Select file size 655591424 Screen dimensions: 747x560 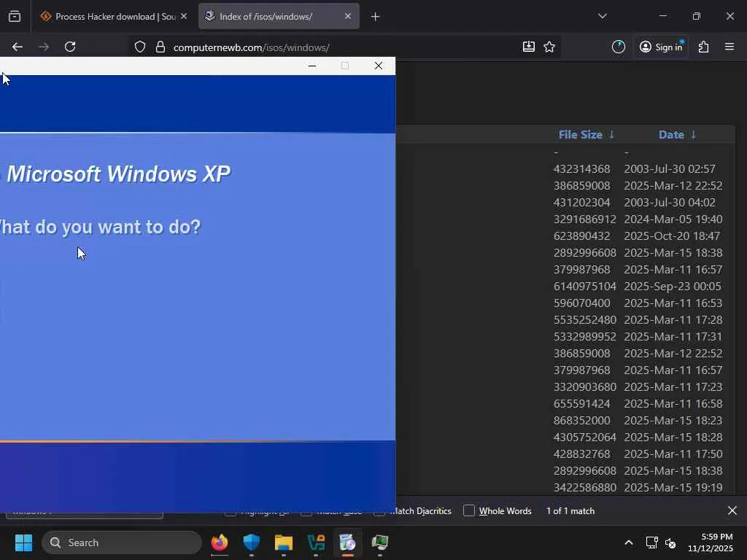[581, 404]
